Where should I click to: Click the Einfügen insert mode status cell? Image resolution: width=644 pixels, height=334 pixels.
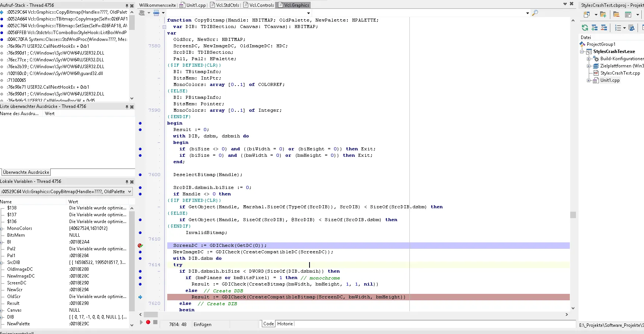211,325
